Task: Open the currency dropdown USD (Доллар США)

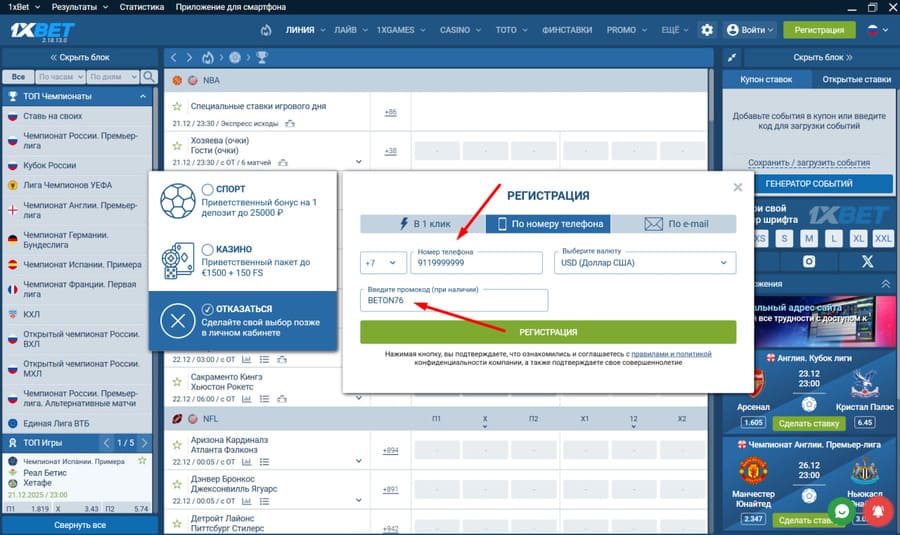Action: click(645, 263)
